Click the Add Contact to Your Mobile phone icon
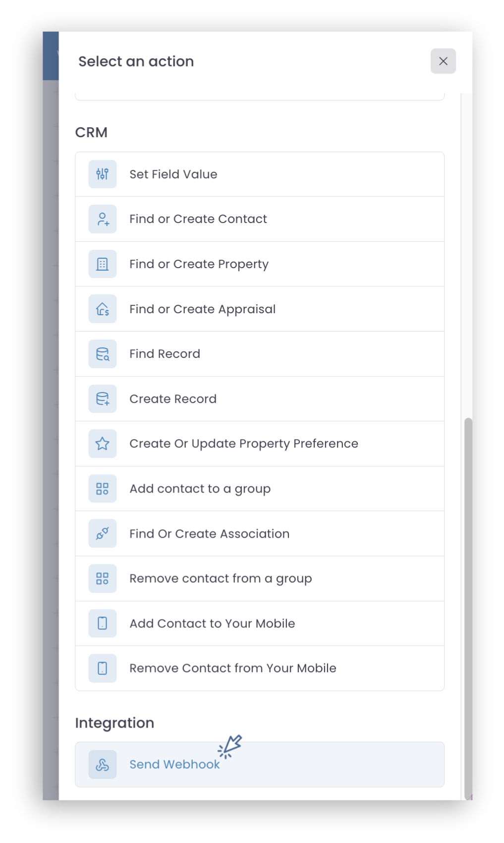 click(103, 623)
